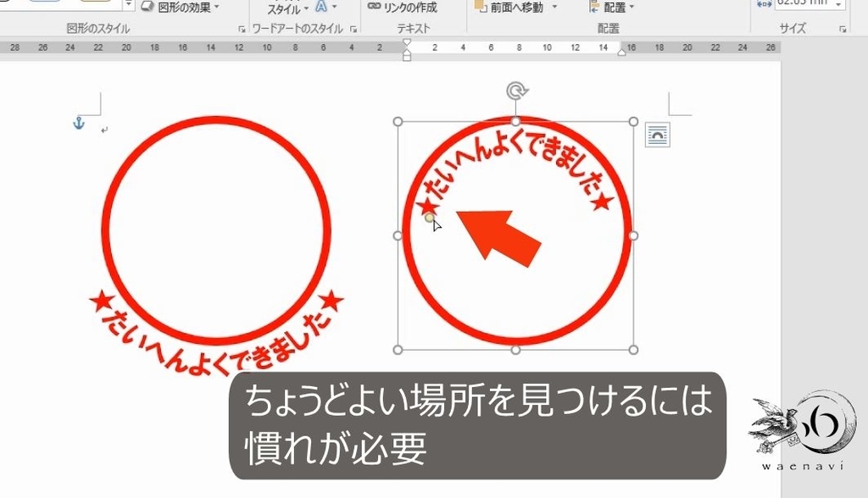The height and width of the screenshot is (498, 868).
Task: Click the left indent box on ruler
Action: 407,57
